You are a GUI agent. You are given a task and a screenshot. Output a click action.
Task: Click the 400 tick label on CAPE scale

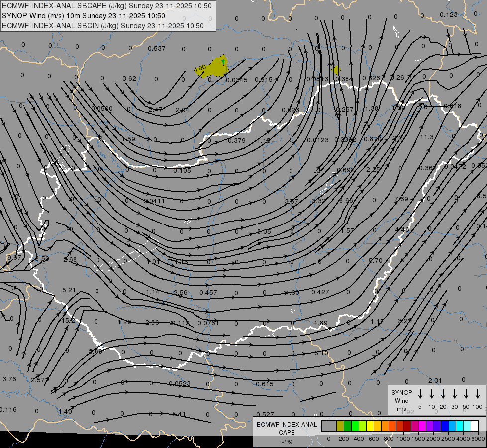coord(359,439)
